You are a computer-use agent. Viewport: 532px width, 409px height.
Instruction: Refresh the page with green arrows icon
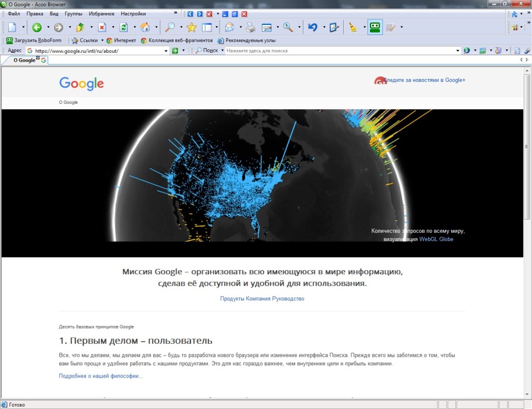[123, 27]
